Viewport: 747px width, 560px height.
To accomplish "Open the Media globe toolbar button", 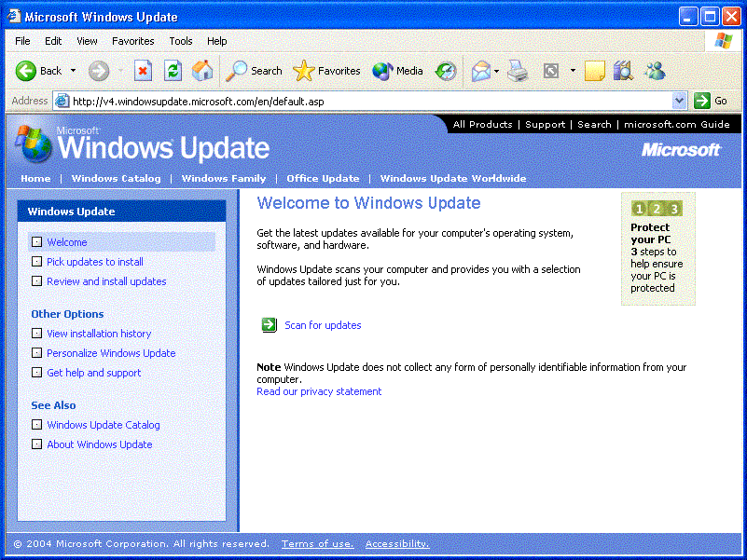I will coord(397,71).
